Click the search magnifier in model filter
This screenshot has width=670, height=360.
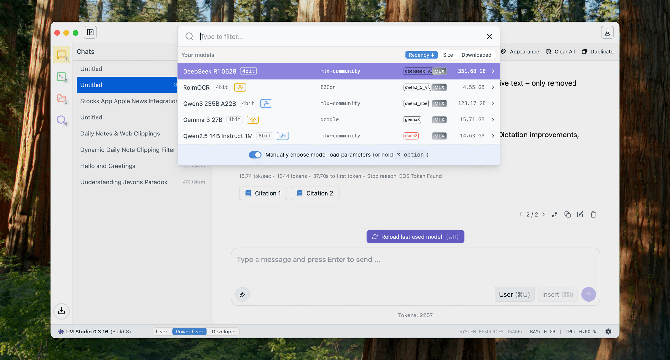click(189, 36)
